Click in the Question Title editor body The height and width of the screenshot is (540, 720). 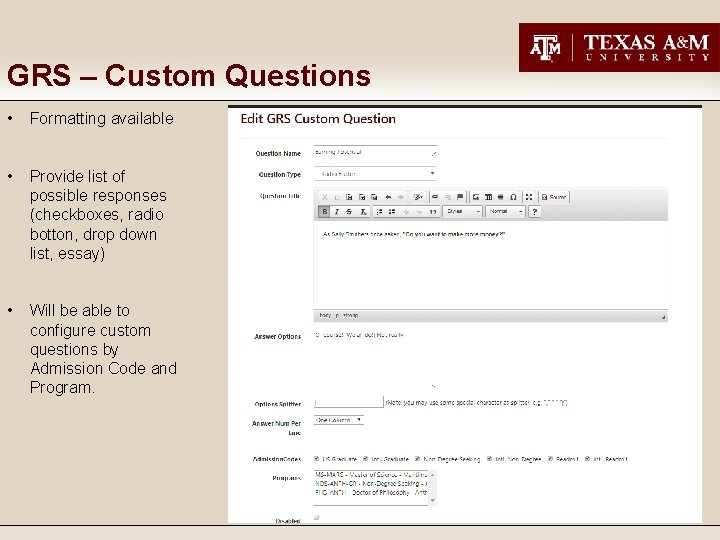[490, 265]
